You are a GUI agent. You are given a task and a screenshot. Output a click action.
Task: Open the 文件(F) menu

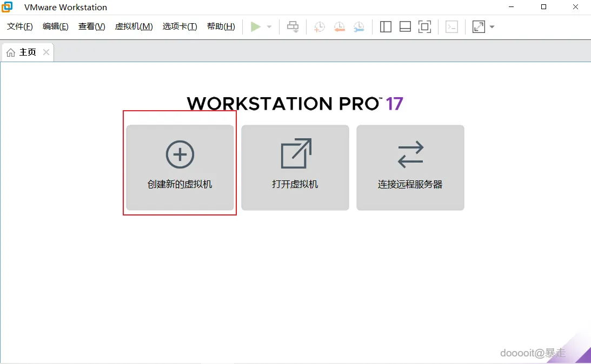pos(19,26)
